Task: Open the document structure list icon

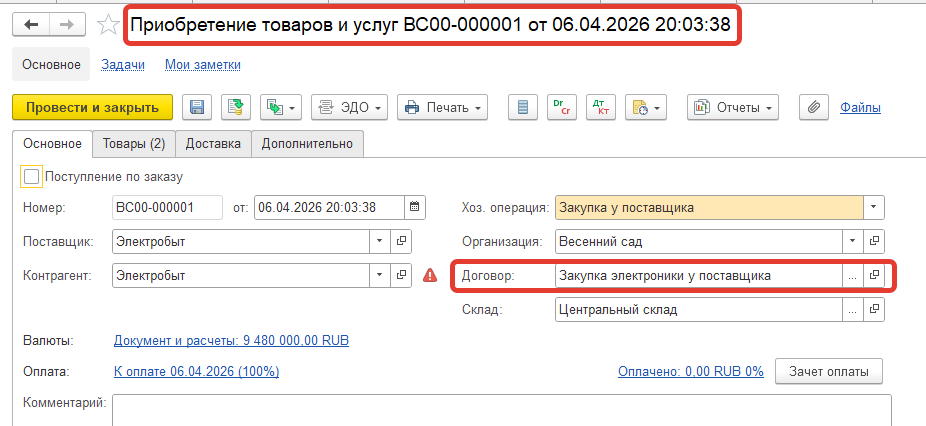Action: pyautogui.click(x=518, y=107)
